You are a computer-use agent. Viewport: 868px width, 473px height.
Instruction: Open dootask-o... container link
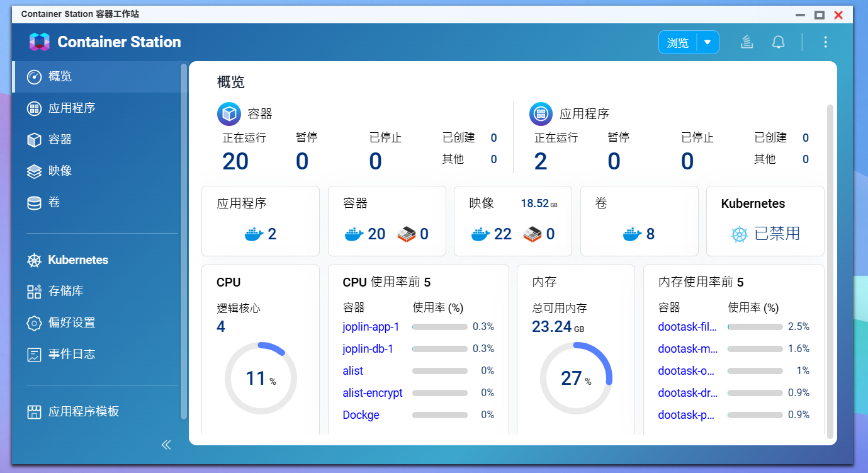click(686, 371)
